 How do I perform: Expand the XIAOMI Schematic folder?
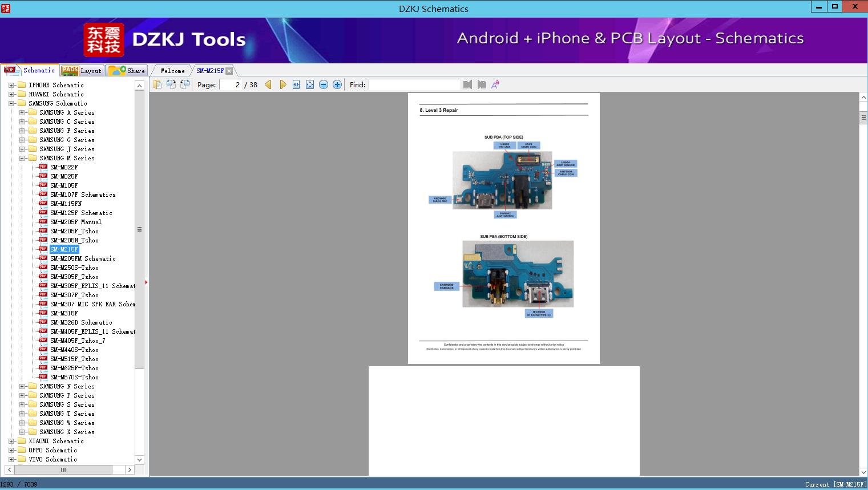[11, 441]
